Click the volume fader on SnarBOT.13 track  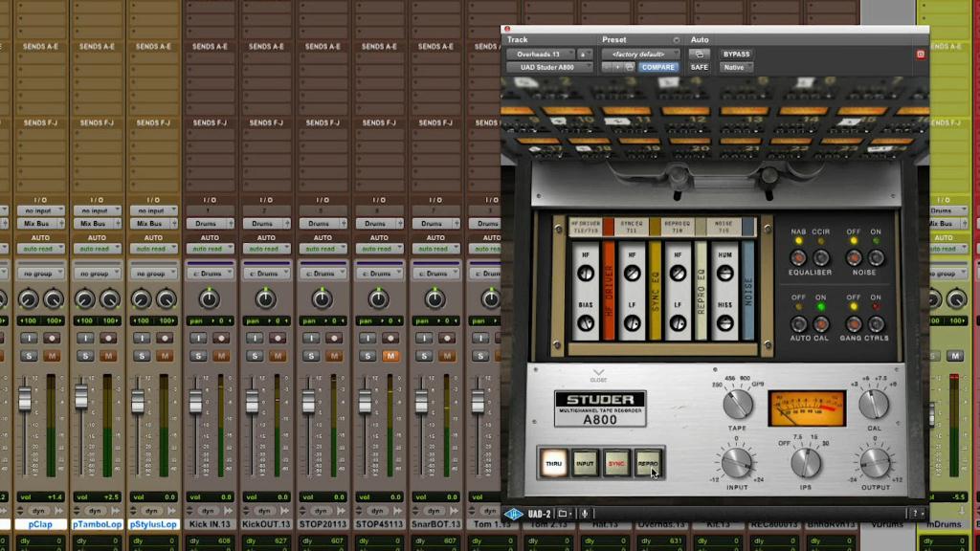point(421,402)
